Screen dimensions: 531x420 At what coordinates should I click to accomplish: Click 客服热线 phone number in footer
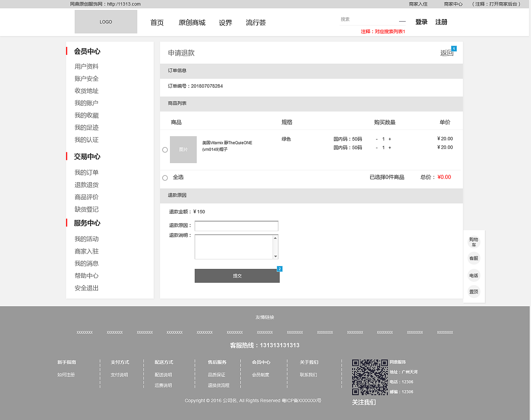pos(280,345)
